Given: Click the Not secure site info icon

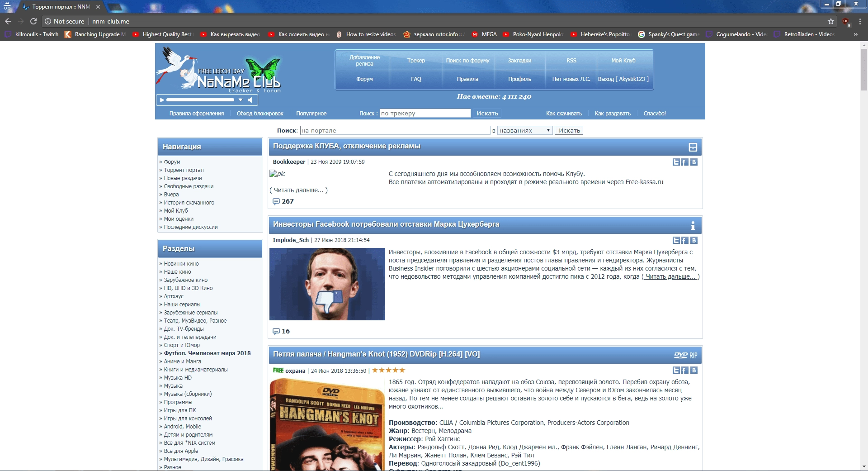Looking at the screenshot, I should click(x=48, y=21).
